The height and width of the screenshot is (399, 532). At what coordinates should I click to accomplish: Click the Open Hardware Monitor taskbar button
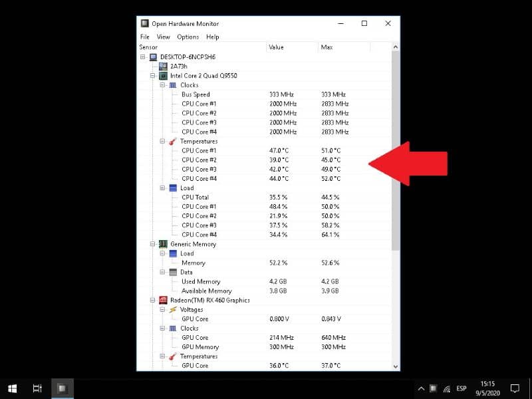[x=63, y=388]
